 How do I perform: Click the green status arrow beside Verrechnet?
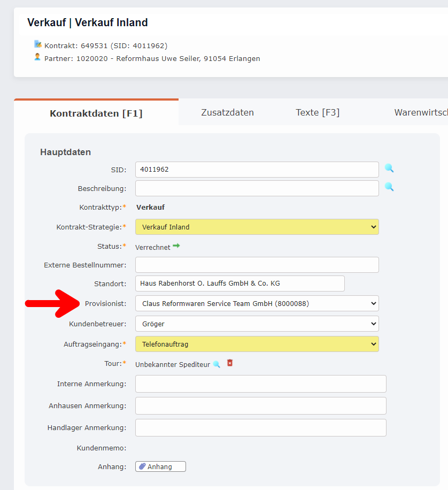[176, 246]
